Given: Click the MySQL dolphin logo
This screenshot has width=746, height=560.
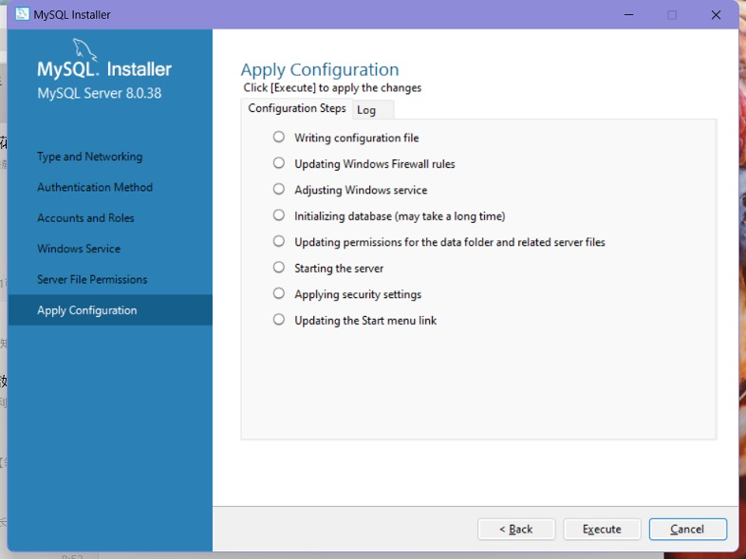Looking at the screenshot, I should tap(85, 51).
